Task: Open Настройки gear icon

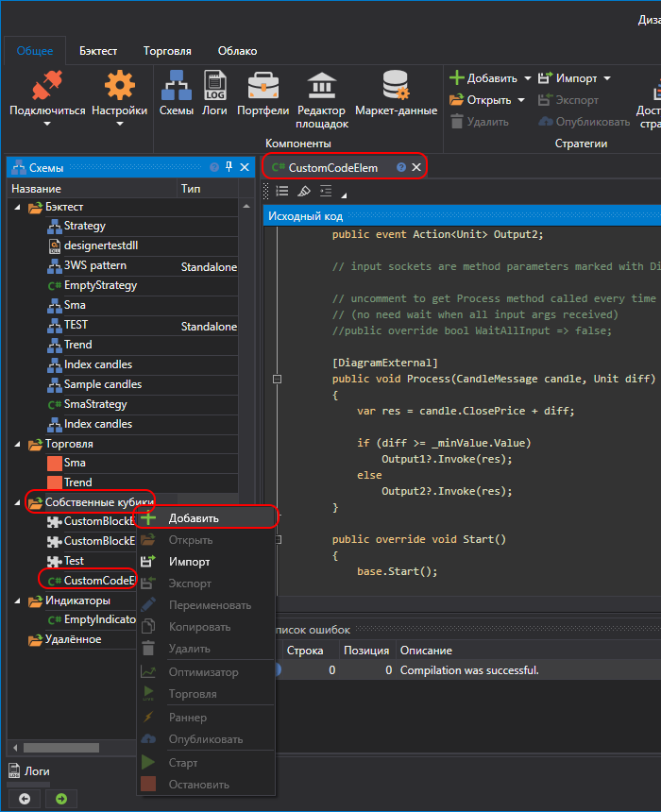Action: tap(120, 85)
